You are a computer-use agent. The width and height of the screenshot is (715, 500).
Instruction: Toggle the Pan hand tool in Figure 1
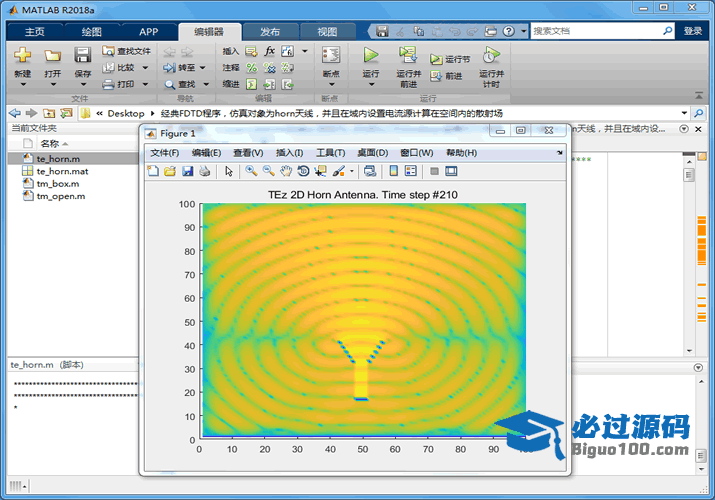click(286, 171)
